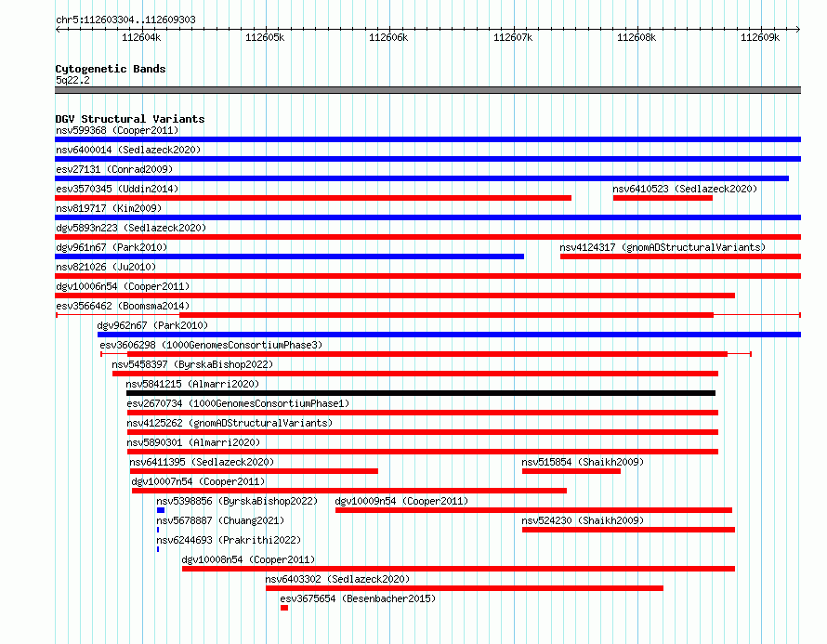Click the esv3570345 (Uddin2014) label
The height and width of the screenshot is (644, 827).
117,189
